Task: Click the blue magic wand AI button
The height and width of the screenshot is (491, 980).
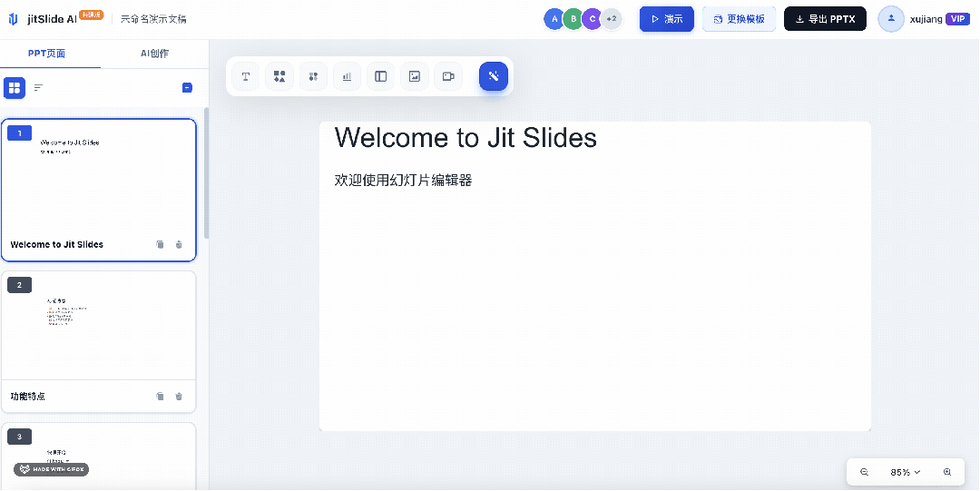Action: click(494, 76)
